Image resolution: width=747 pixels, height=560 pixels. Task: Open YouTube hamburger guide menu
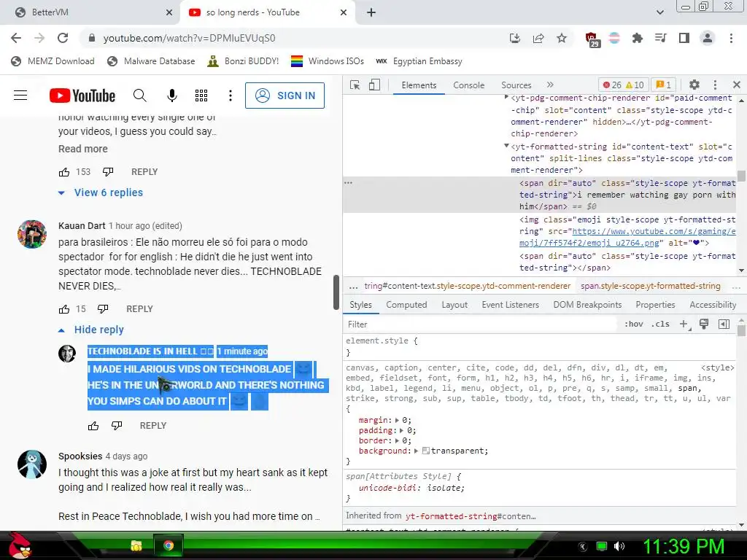tap(20, 96)
